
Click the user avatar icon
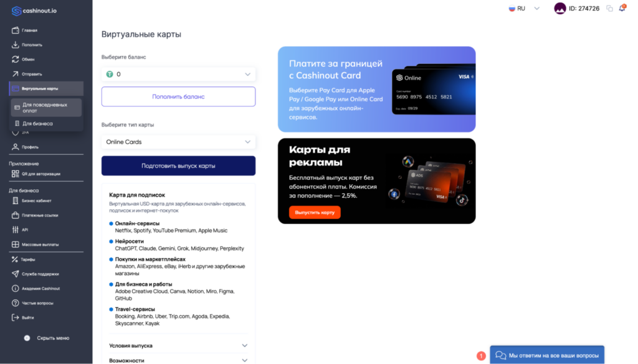point(560,8)
